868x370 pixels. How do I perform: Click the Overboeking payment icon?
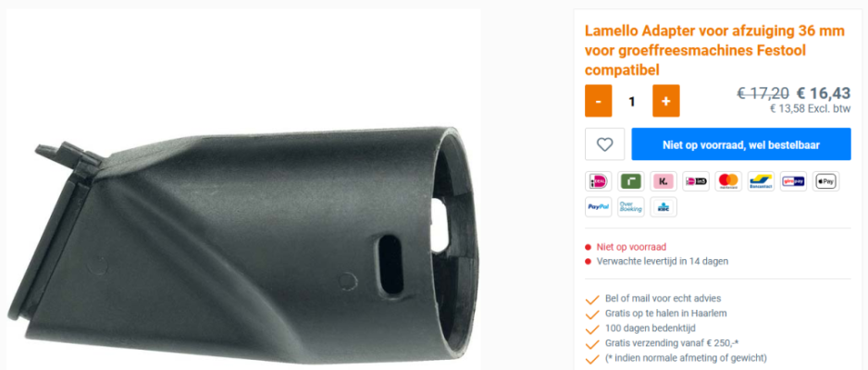pyautogui.click(x=631, y=207)
